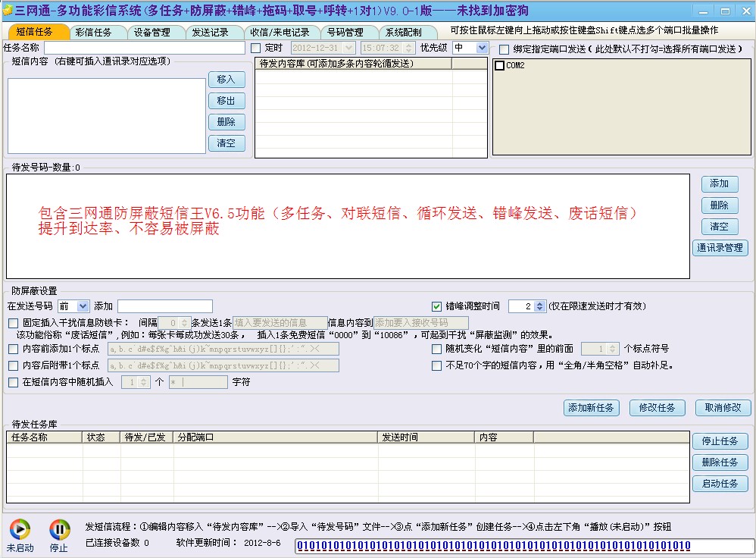Click the 待发/已发 column header
756x558 pixels.
[146, 437]
